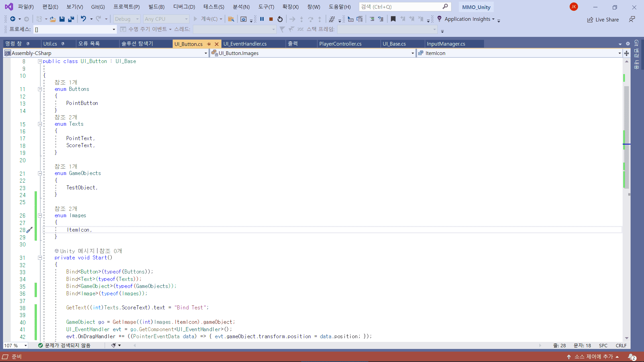The width and height of the screenshot is (644, 362).
Task: Click the vertical scrollbar up arrow
Action: [627, 62]
